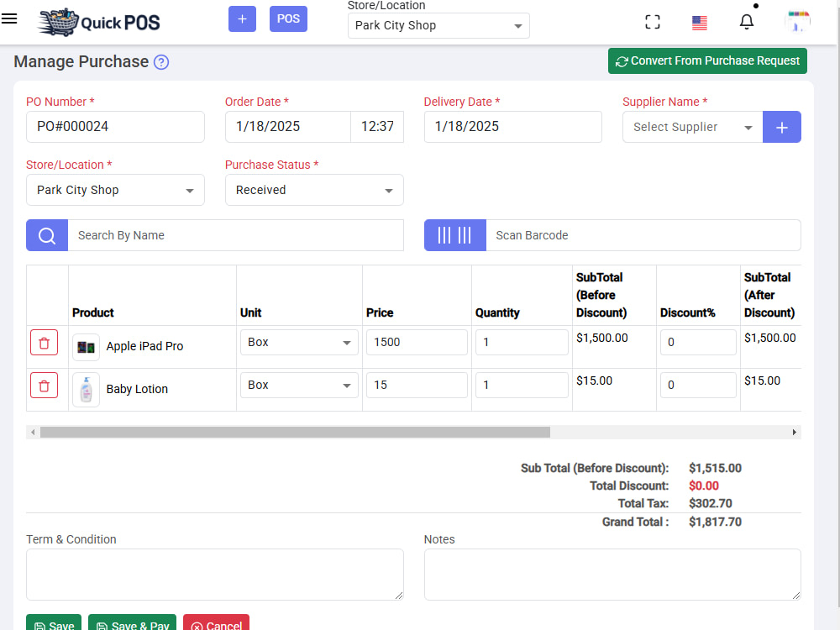The image size is (840, 630).
Task: Pick the Order Date 1/18/2025 field
Action: coord(288,127)
